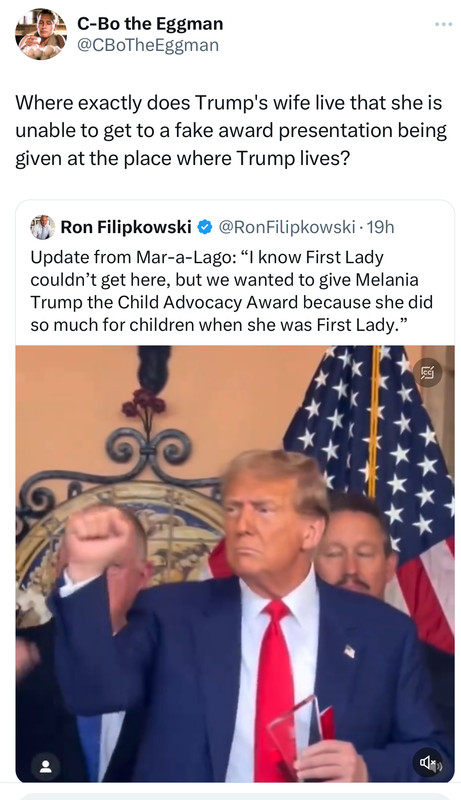Click Ron Filipkowski's name in quoted tweet

click(126, 227)
